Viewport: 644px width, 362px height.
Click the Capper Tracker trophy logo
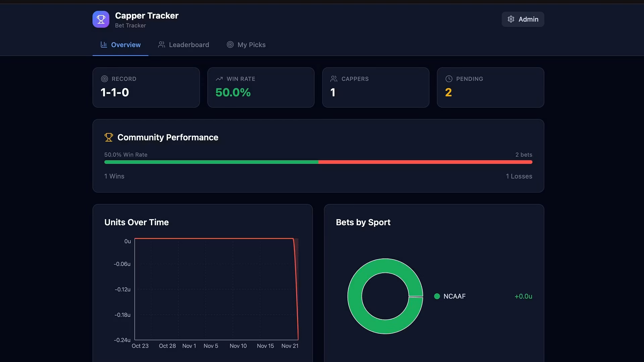point(101,19)
